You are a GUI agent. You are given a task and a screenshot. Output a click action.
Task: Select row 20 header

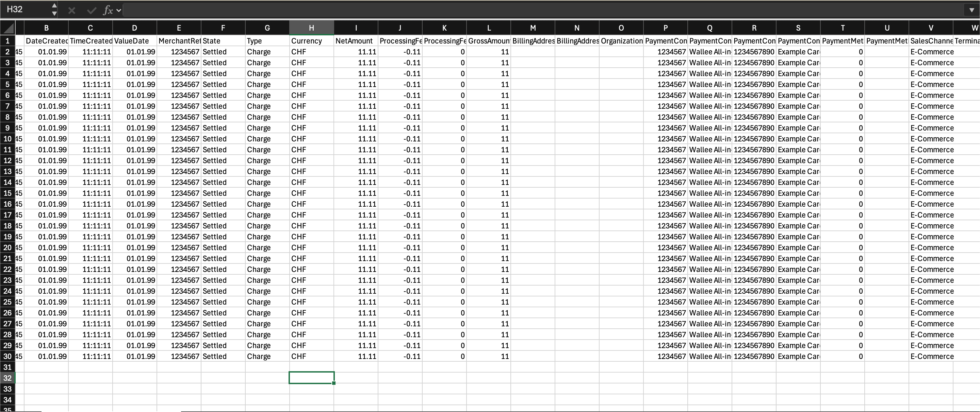click(x=7, y=247)
